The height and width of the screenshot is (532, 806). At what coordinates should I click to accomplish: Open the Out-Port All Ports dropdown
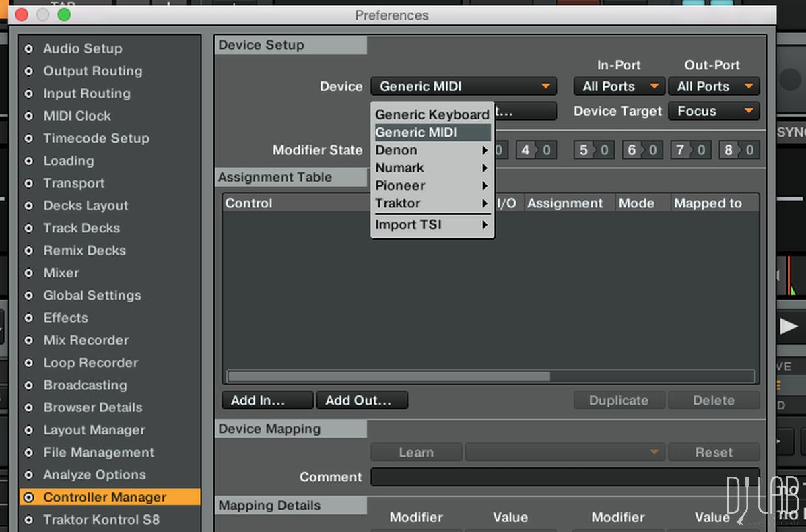tap(713, 86)
